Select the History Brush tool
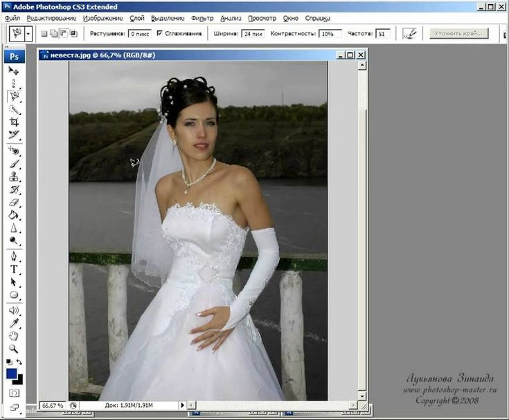The image size is (509, 420). (14, 190)
